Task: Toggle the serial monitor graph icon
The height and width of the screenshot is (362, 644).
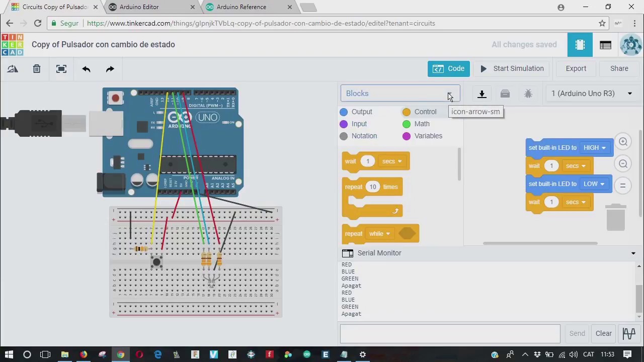Action: (629, 333)
